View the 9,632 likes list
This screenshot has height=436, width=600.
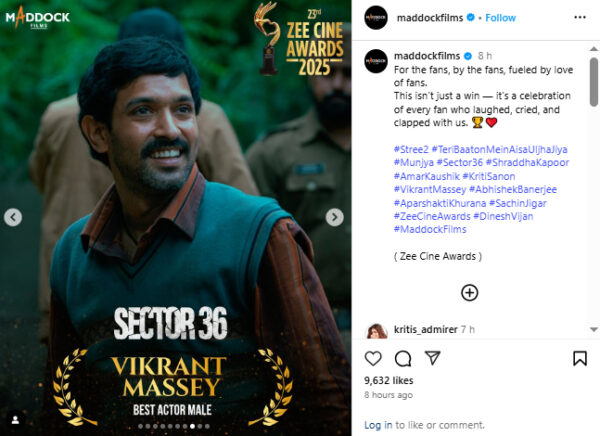coord(388,380)
